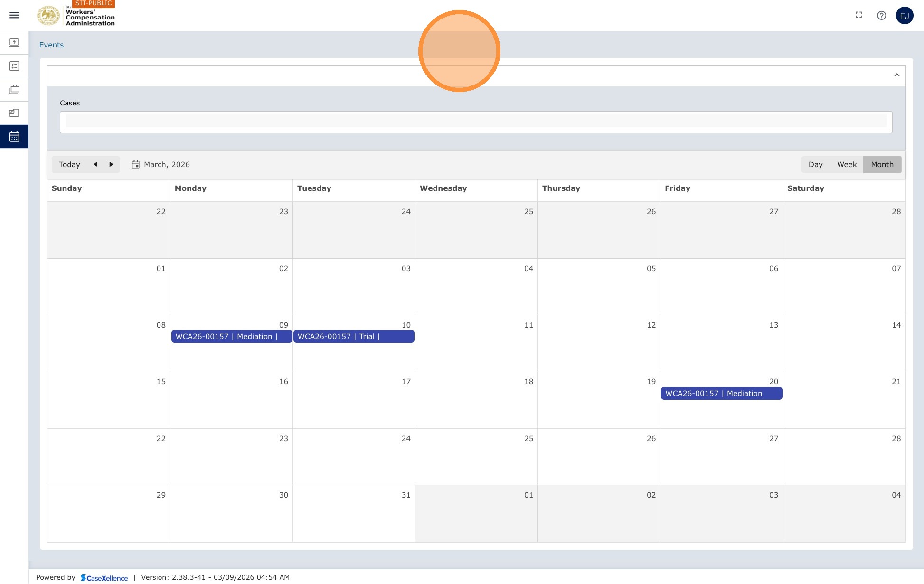The width and height of the screenshot is (924, 584).
Task: Open WCA26-00157 Trial event on March 10
Action: click(354, 337)
